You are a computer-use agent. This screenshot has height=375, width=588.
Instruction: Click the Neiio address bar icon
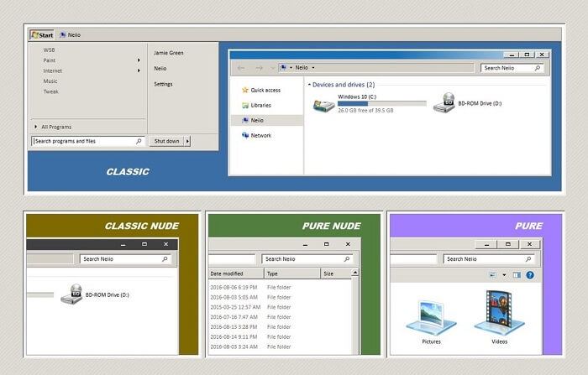(284, 67)
